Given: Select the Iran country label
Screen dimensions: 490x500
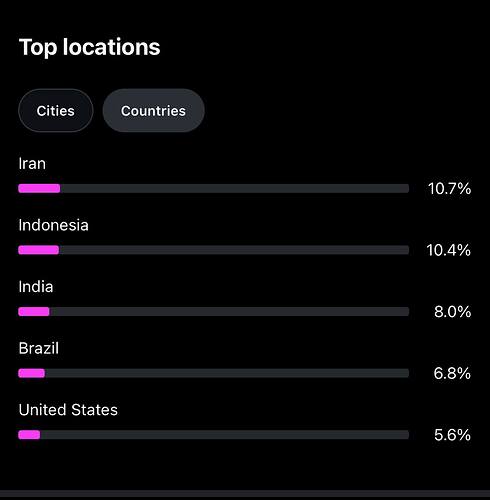Looking at the screenshot, I should click(x=32, y=164).
